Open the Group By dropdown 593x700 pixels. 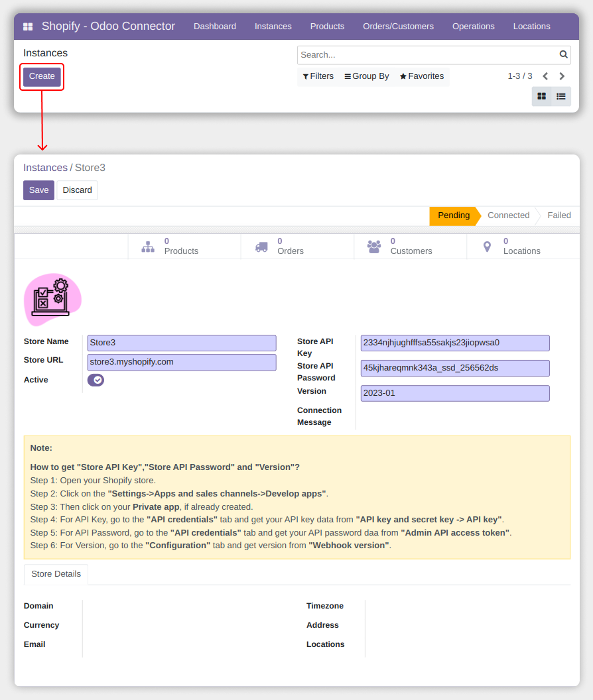click(366, 76)
